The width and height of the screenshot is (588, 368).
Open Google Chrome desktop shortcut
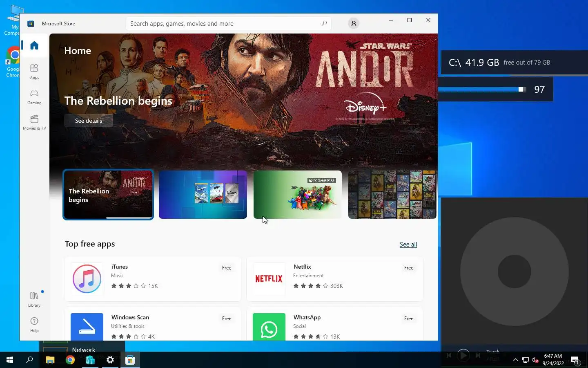point(13,61)
